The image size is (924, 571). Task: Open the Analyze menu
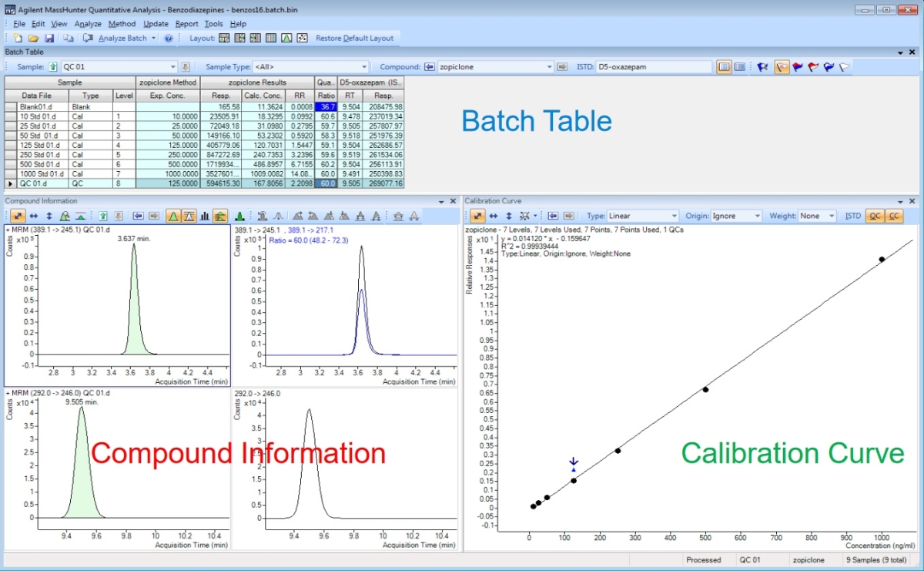(88, 24)
